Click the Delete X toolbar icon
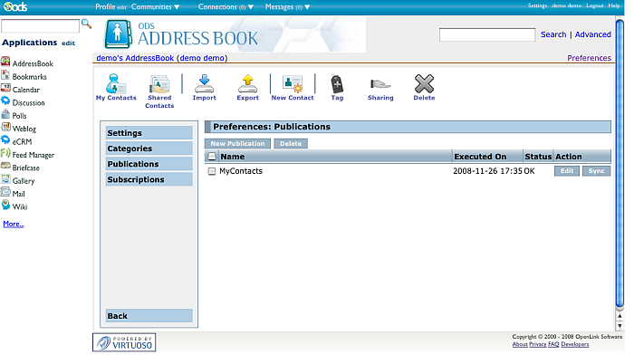This screenshot has height=364, width=634. pyautogui.click(x=424, y=85)
